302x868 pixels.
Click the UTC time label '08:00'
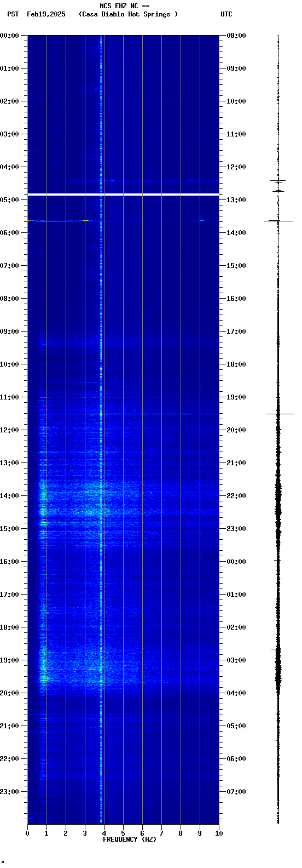click(236, 36)
